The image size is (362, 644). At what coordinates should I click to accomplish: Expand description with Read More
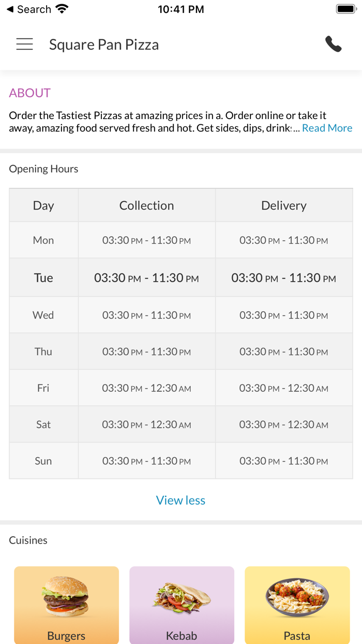(327, 128)
